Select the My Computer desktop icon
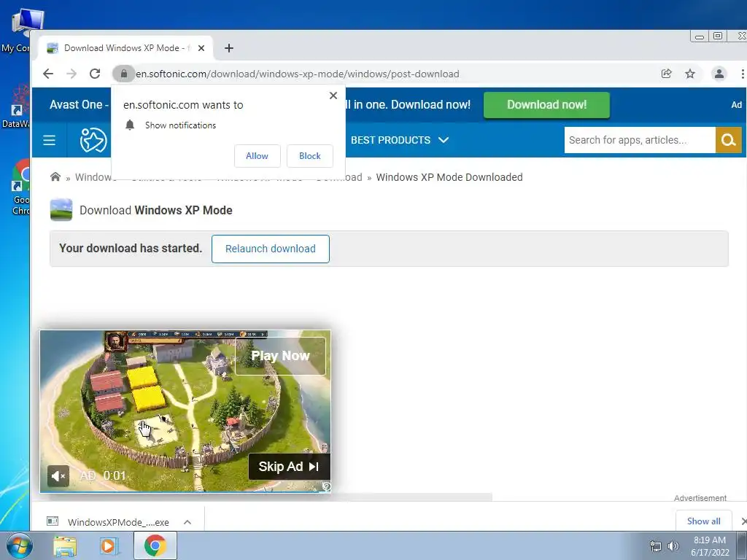 pos(21,30)
